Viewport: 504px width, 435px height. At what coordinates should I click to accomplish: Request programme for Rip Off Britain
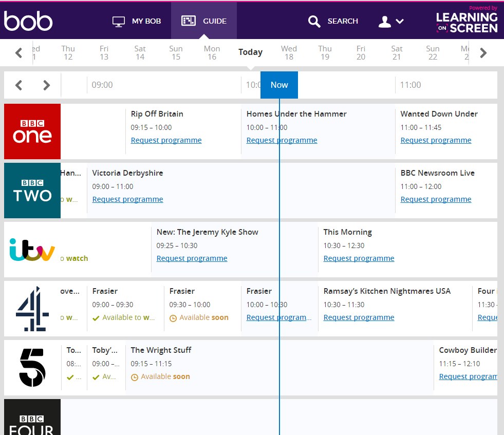[x=166, y=140]
